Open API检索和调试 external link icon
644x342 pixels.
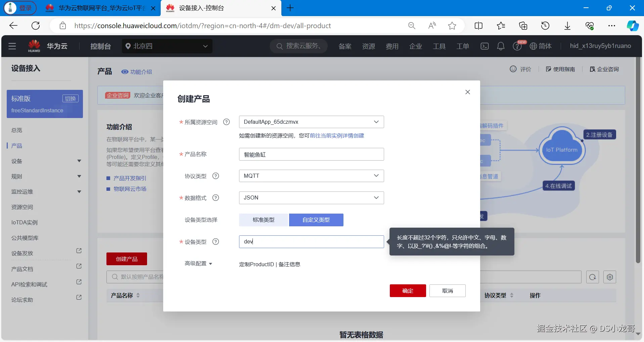[79, 282]
